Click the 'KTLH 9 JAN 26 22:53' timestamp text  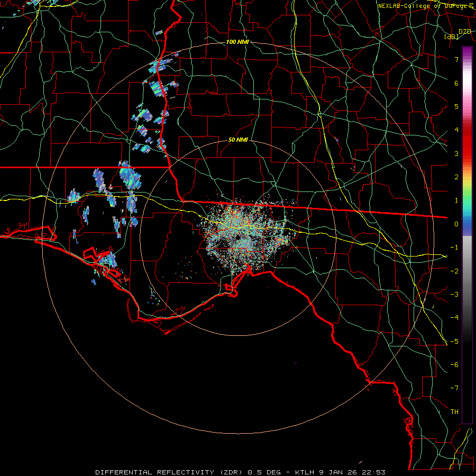pyautogui.click(x=340, y=472)
